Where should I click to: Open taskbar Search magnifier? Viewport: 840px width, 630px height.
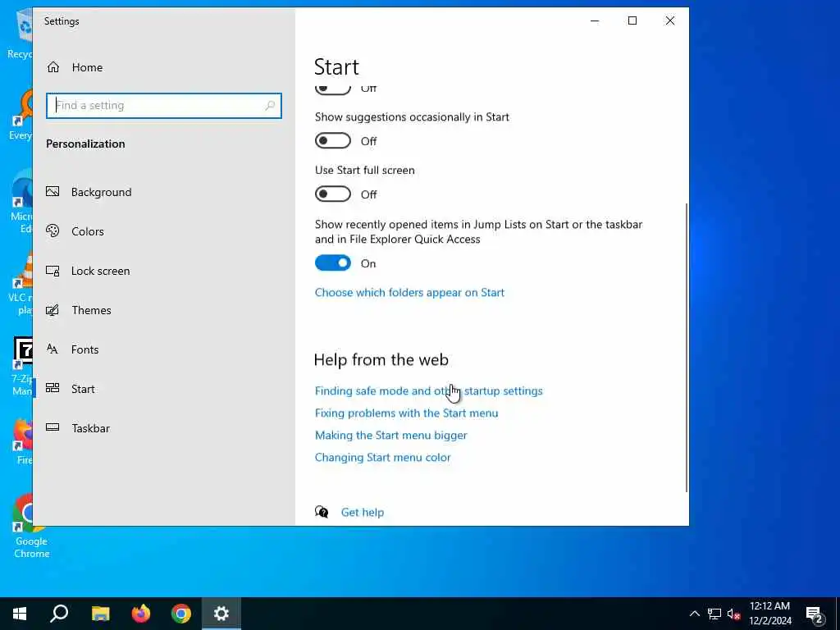59,614
